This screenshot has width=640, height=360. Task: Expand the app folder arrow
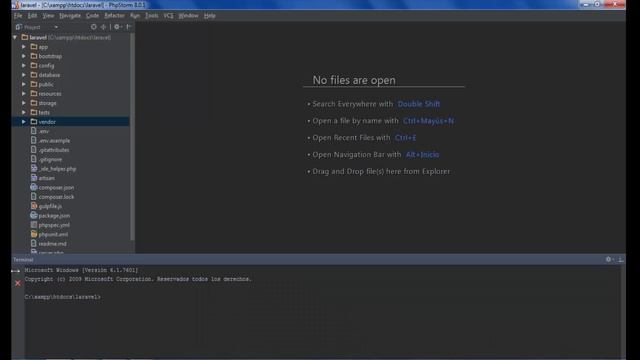click(x=24, y=47)
